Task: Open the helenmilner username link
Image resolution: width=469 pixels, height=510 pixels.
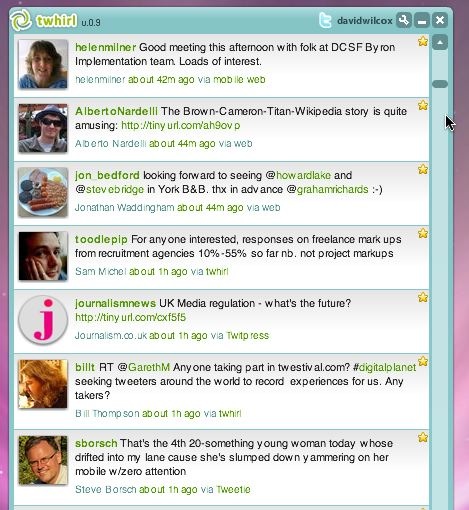Action: (105, 47)
